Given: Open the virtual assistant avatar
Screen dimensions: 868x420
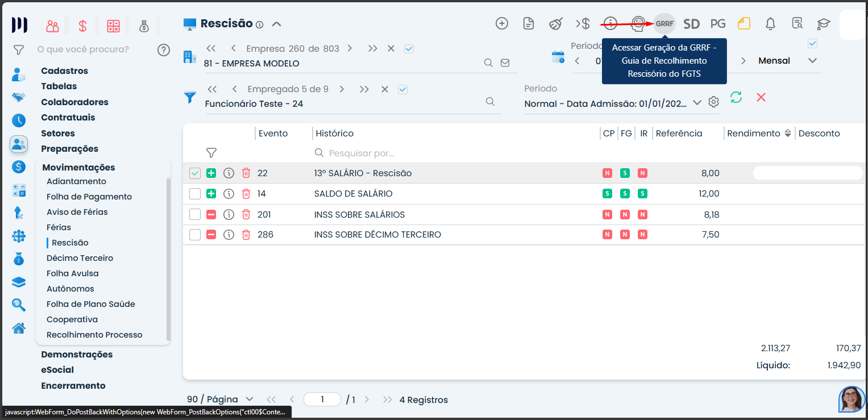Looking at the screenshot, I should tap(852, 400).
